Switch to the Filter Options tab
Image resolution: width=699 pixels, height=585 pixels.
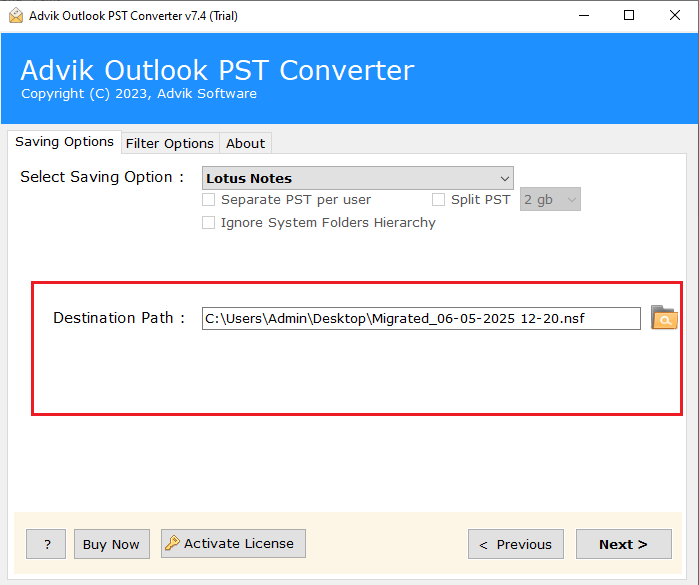coord(170,144)
